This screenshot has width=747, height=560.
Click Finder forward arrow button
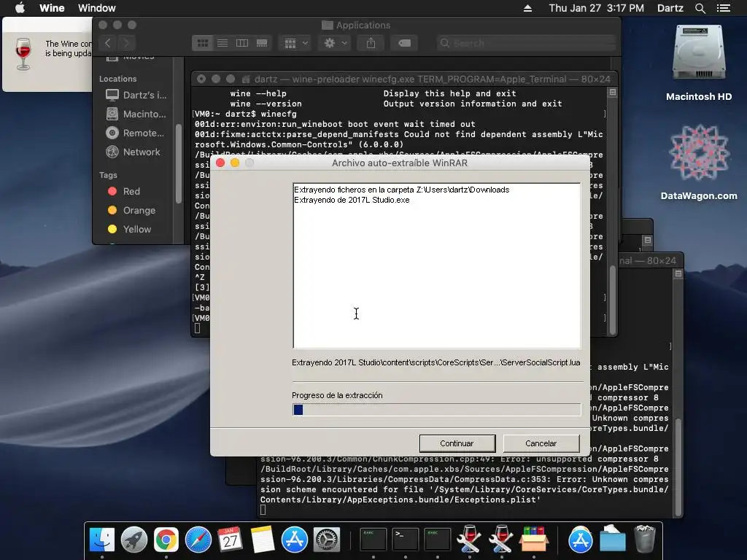126,43
